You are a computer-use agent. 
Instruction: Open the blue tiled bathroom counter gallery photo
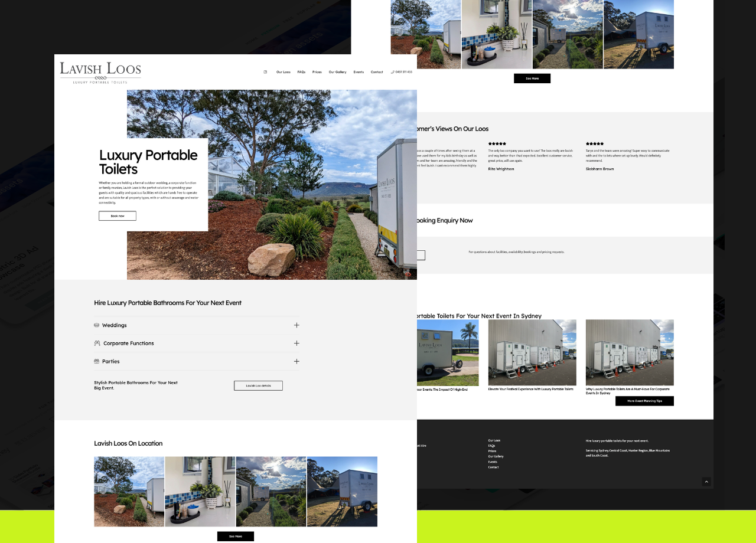pyautogui.click(x=200, y=491)
